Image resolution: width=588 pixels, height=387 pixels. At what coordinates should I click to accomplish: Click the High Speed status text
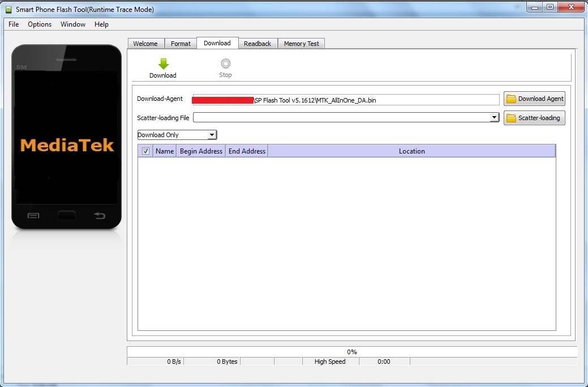coord(330,362)
